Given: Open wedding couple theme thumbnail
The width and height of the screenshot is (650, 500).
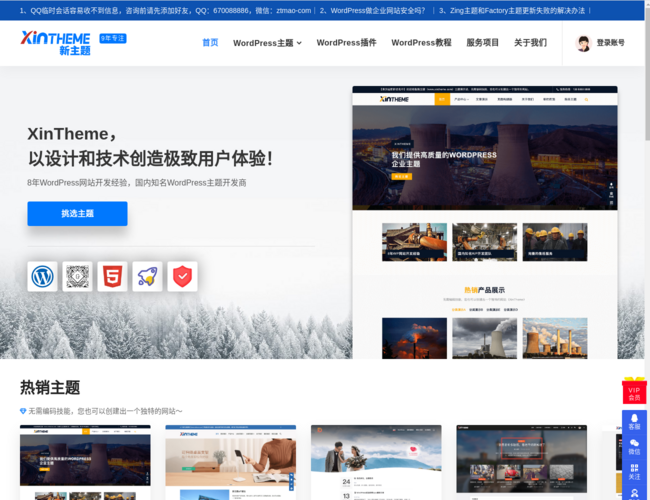Looking at the screenshot, I should point(376,462).
